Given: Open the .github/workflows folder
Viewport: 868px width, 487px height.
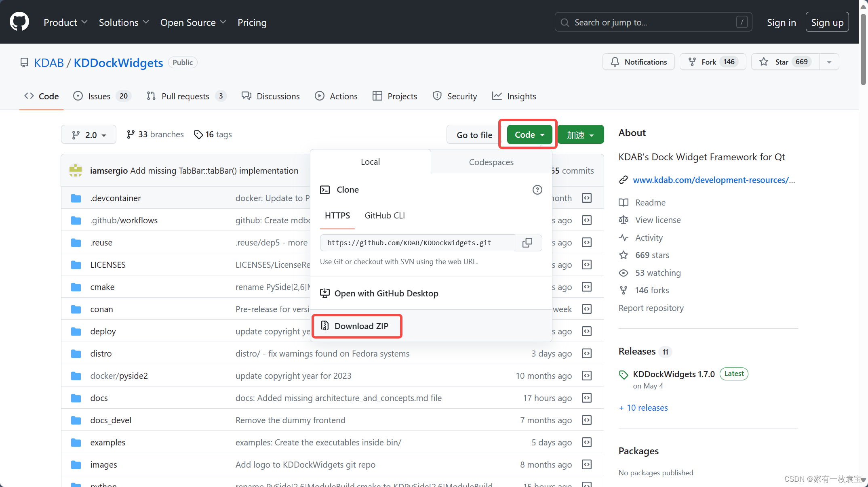Looking at the screenshot, I should [x=124, y=220].
